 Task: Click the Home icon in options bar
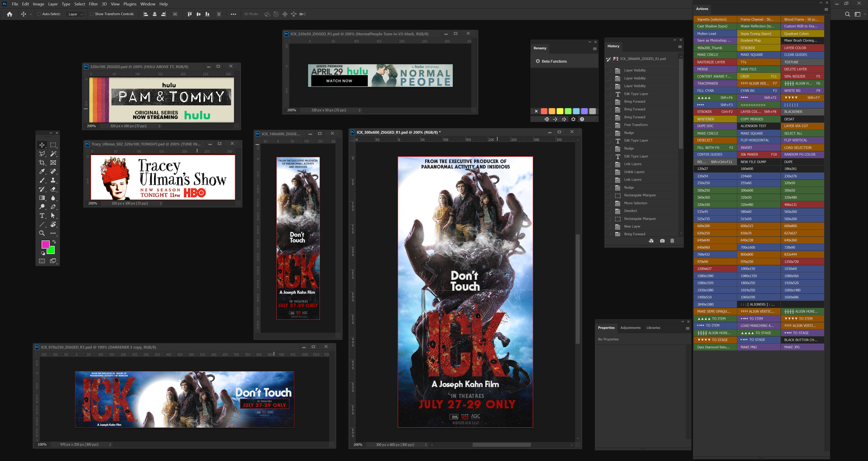click(10, 14)
